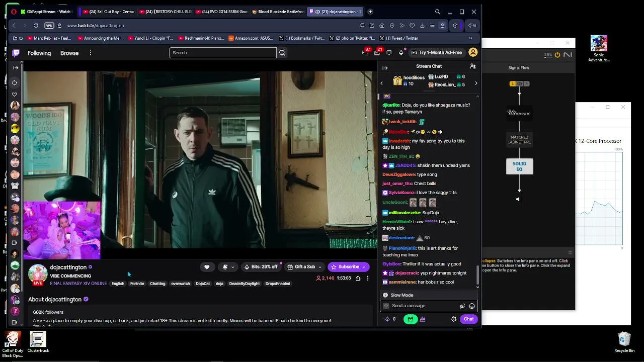The width and height of the screenshot is (644, 362).
Task: Open stream more options three-dot menu
Action: click(x=367, y=278)
